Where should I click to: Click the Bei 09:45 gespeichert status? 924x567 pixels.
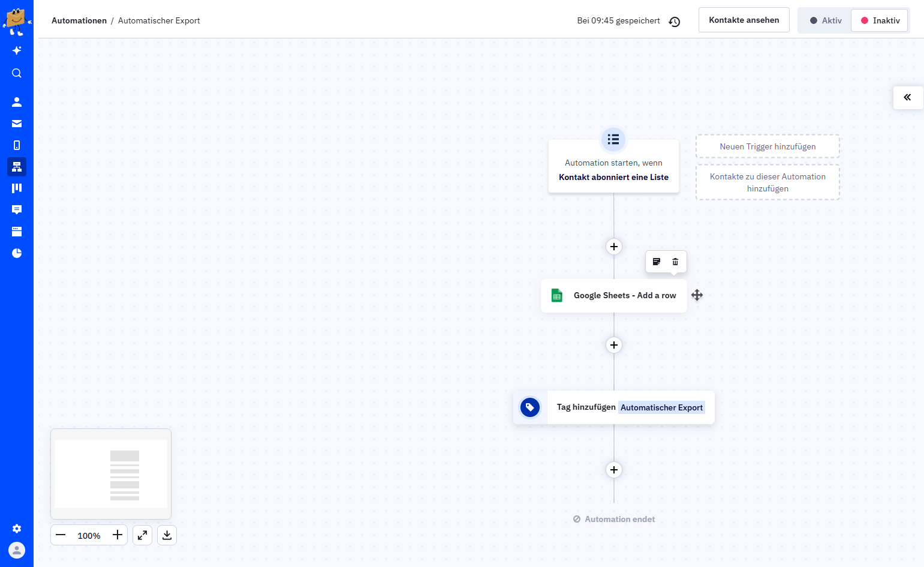point(618,20)
